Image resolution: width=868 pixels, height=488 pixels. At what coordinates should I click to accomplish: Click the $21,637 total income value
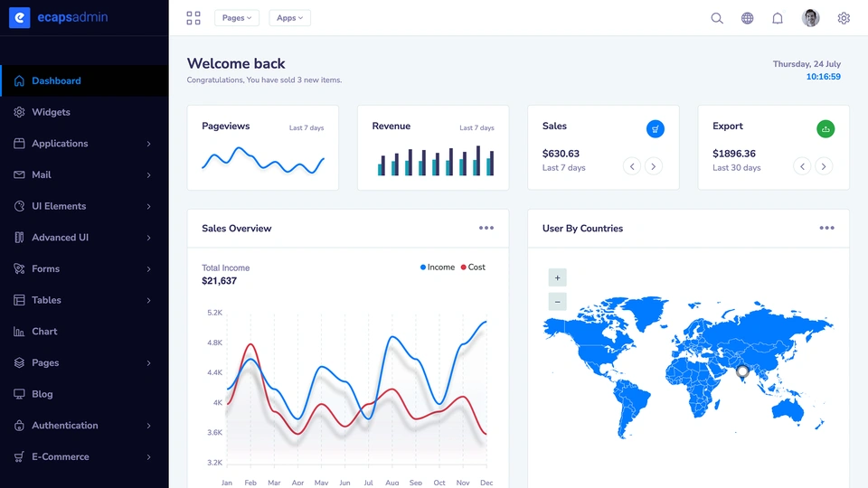click(x=219, y=281)
